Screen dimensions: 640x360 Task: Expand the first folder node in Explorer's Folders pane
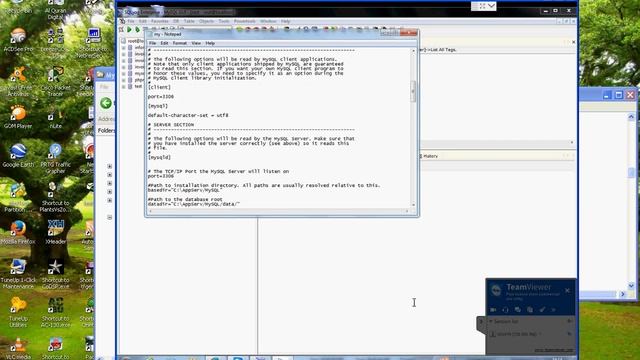coord(109,166)
